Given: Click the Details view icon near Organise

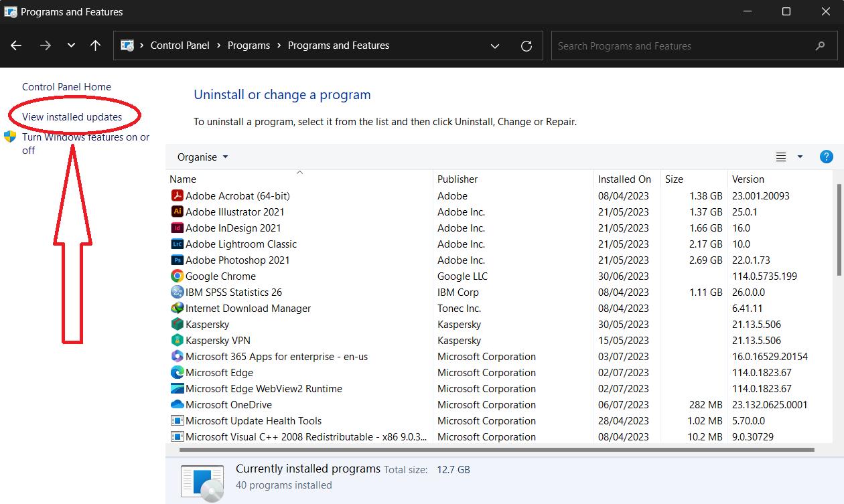Looking at the screenshot, I should (780, 156).
